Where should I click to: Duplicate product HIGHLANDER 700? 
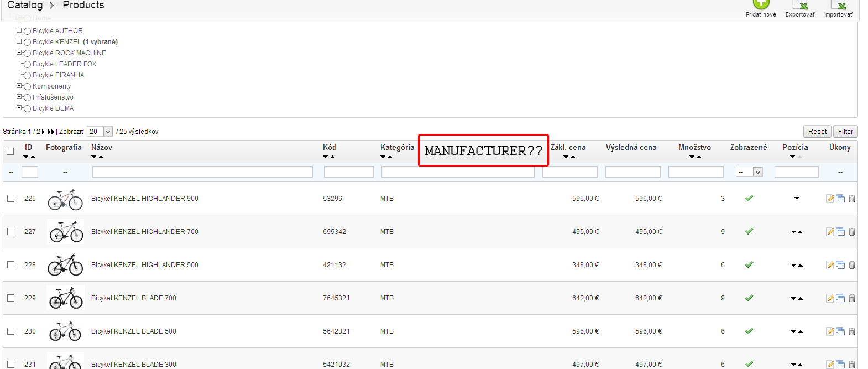[x=840, y=232]
